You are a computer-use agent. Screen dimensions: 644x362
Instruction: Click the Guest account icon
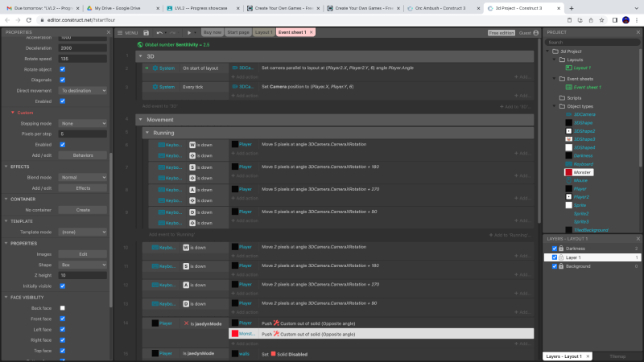[537, 32]
